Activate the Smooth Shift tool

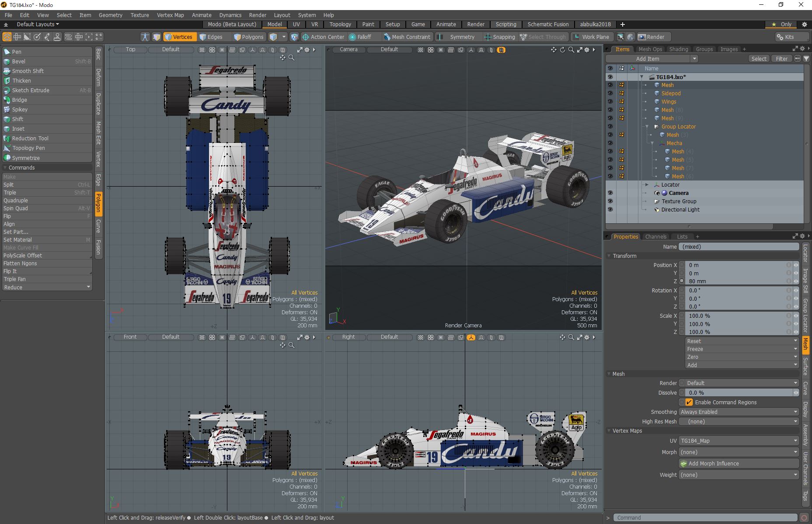pyautogui.click(x=47, y=71)
